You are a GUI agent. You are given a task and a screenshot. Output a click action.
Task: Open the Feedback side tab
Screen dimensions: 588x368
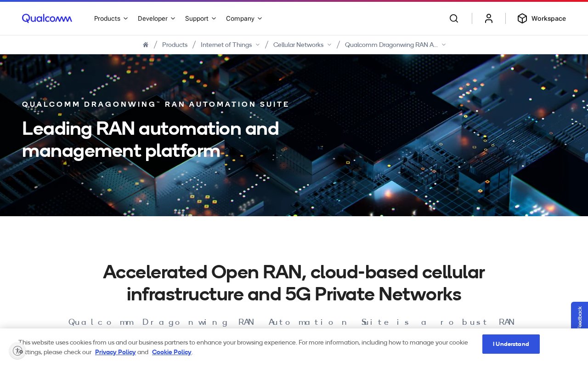click(x=579, y=316)
